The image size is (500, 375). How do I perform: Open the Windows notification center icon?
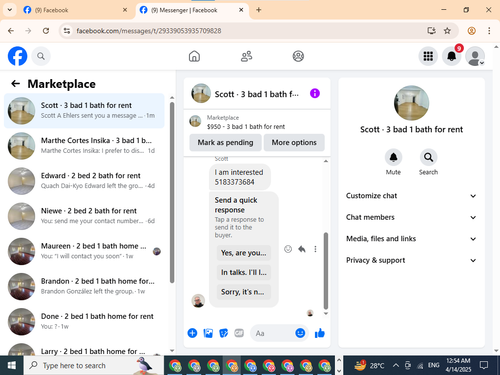coord(483,365)
